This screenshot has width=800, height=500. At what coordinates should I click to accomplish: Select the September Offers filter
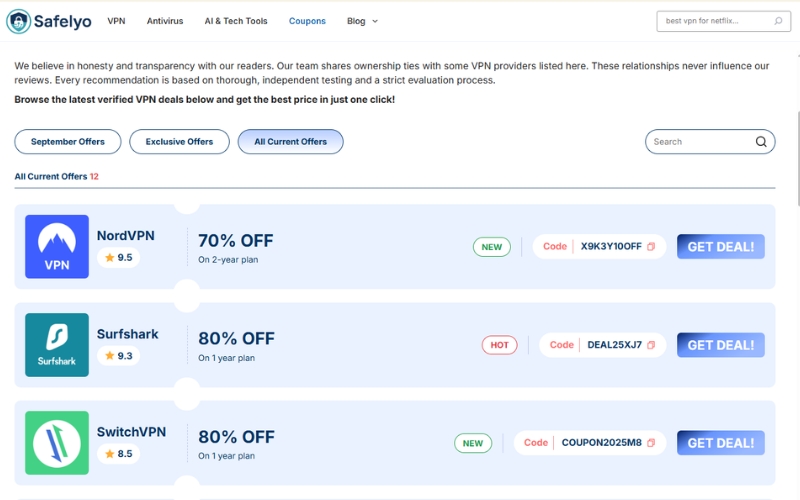(x=68, y=142)
